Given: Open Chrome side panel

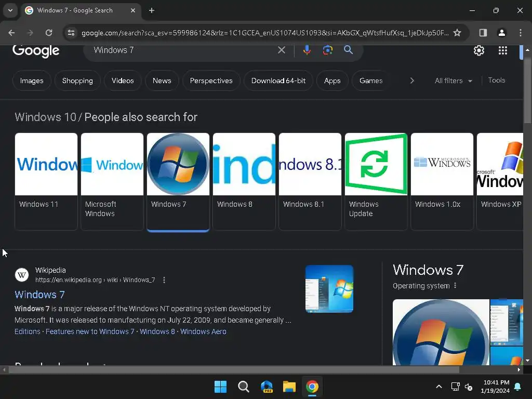Looking at the screenshot, I should 483,33.
